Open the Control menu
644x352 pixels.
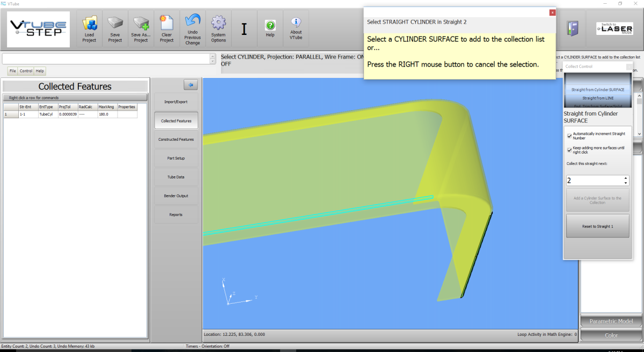tap(26, 71)
